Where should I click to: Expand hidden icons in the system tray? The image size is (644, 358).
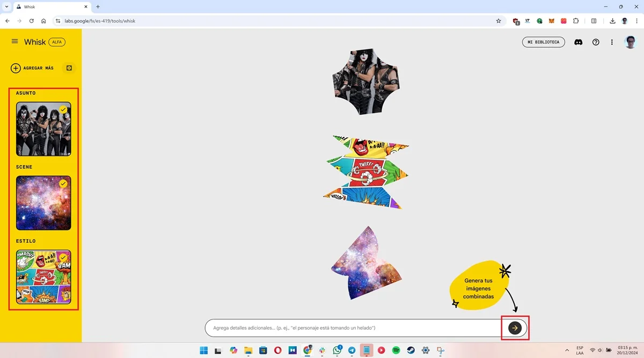(567, 350)
